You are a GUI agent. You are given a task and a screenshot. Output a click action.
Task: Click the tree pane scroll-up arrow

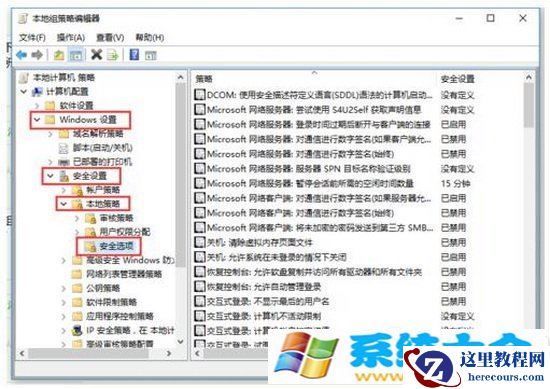(181, 77)
